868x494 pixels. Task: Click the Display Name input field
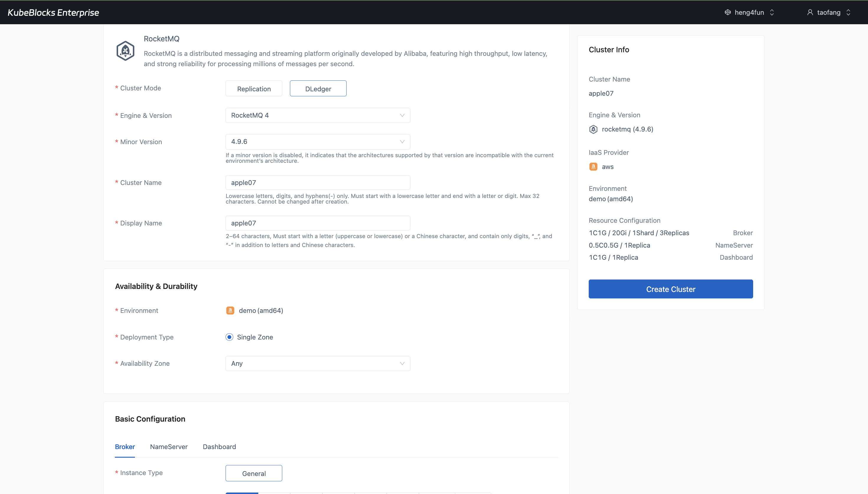(318, 223)
